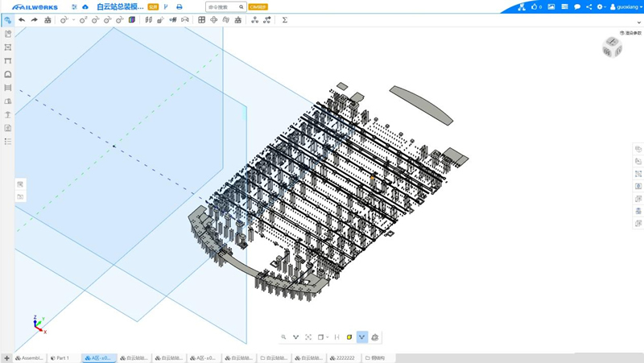Click the undo arrow in toolbar
644x363 pixels.
click(22, 20)
